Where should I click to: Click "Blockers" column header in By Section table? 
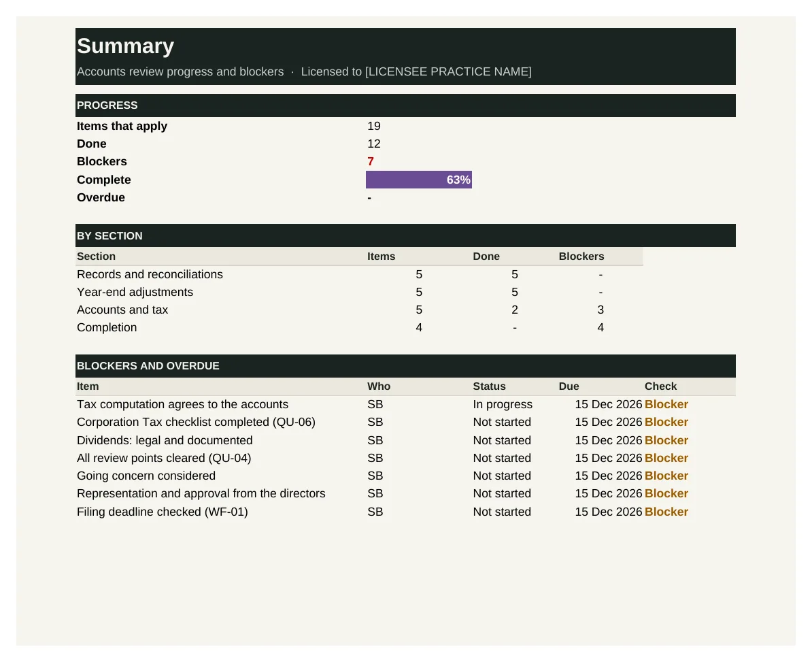[581, 256]
